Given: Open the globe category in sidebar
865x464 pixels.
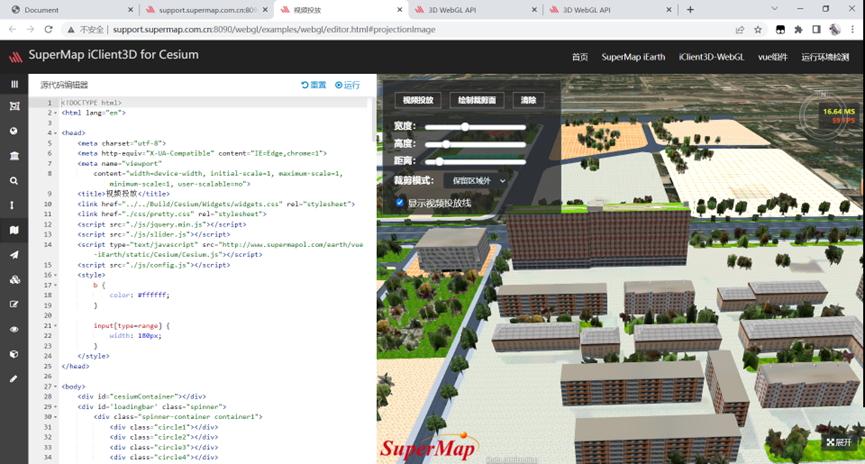Looking at the screenshot, I should 14,131.
